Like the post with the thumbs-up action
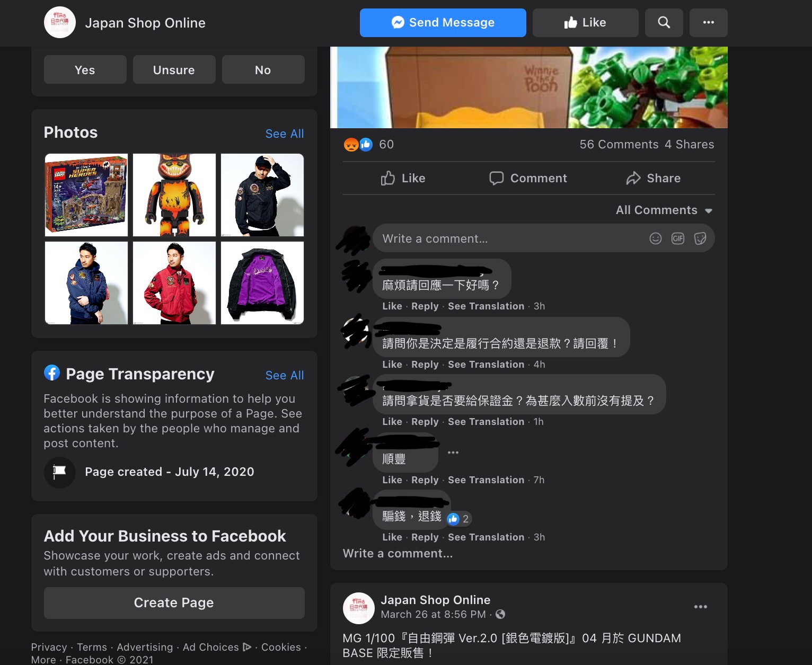812x665 pixels. (x=403, y=178)
